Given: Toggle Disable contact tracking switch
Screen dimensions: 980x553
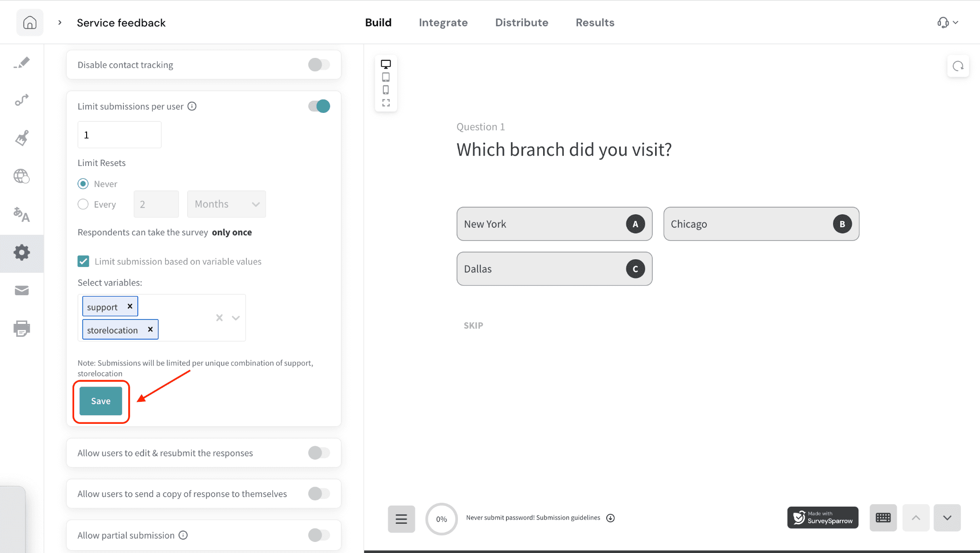Looking at the screenshot, I should point(319,65).
